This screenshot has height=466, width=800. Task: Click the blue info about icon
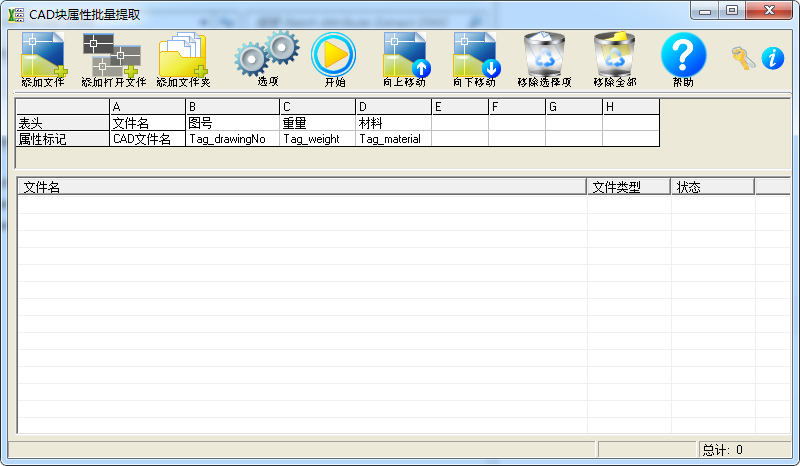[772, 58]
